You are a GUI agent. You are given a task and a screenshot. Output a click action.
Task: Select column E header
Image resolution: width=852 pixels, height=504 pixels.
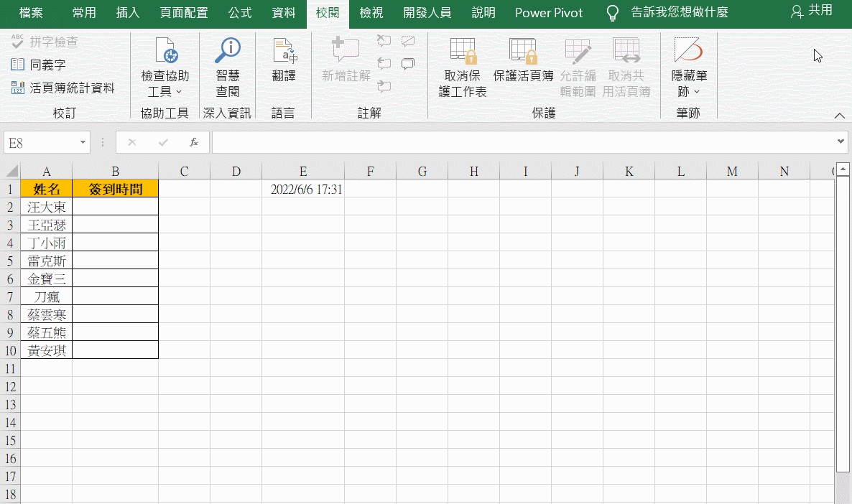(x=302, y=171)
